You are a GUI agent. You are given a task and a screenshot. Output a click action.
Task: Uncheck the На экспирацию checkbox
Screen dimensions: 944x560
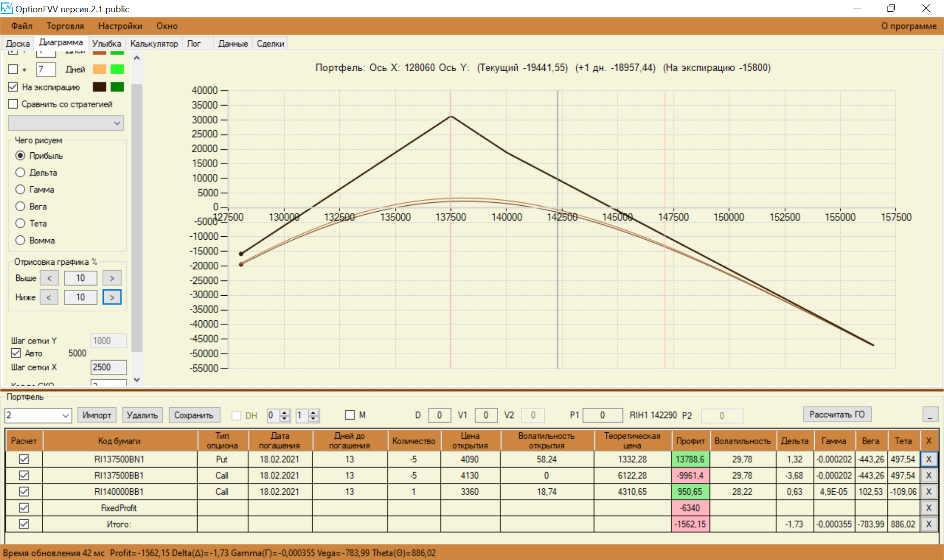[x=13, y=87]
